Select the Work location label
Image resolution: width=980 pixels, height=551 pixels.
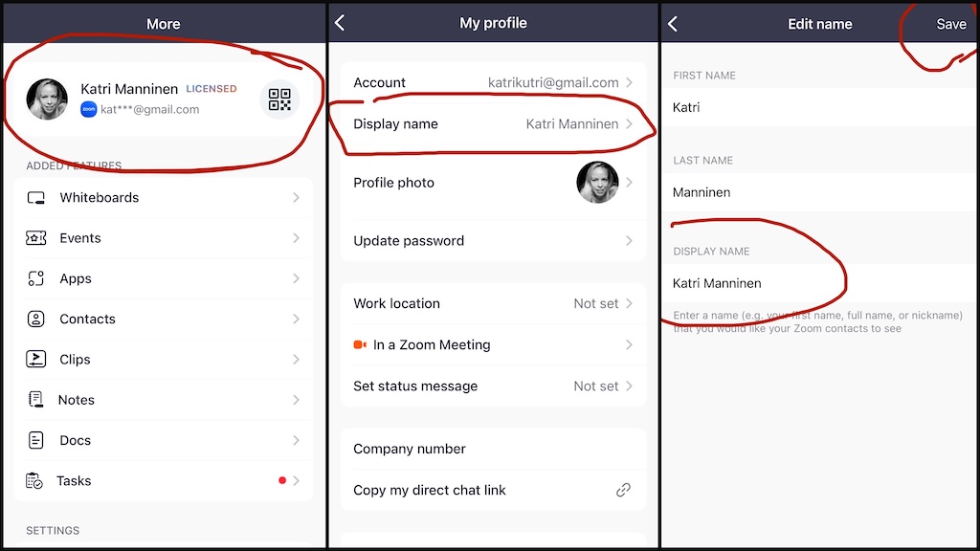[x=396, y=303]
